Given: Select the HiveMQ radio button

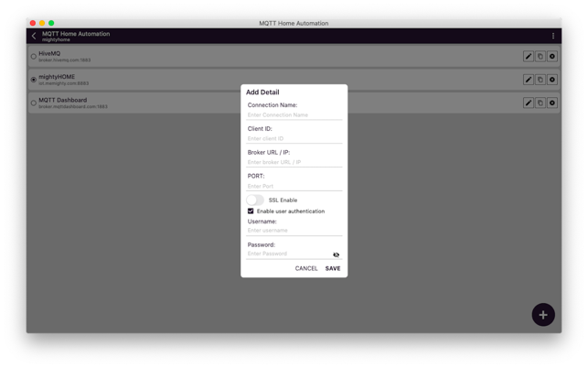Looking at the screenshot, I should (34, 57).
